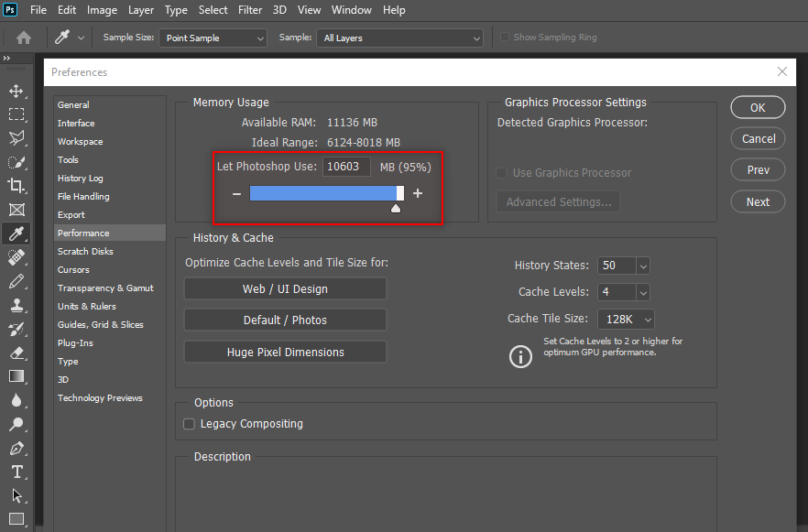Open the Window menu
The height and width of the screenshot is (532, 808).
click(352, 10)
